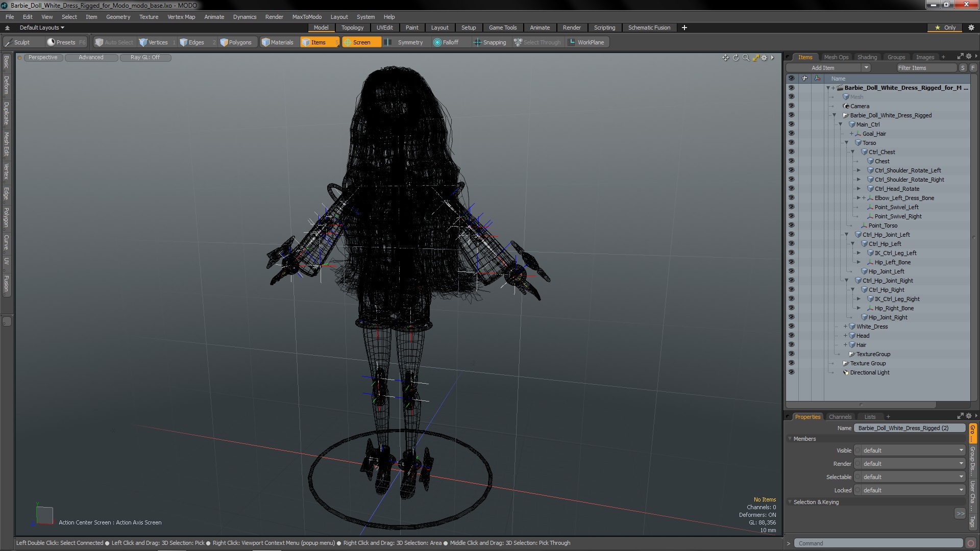Screen dimensions: 980x551
Task: Toggle Snapping on or off
Action: coord(490,42)
